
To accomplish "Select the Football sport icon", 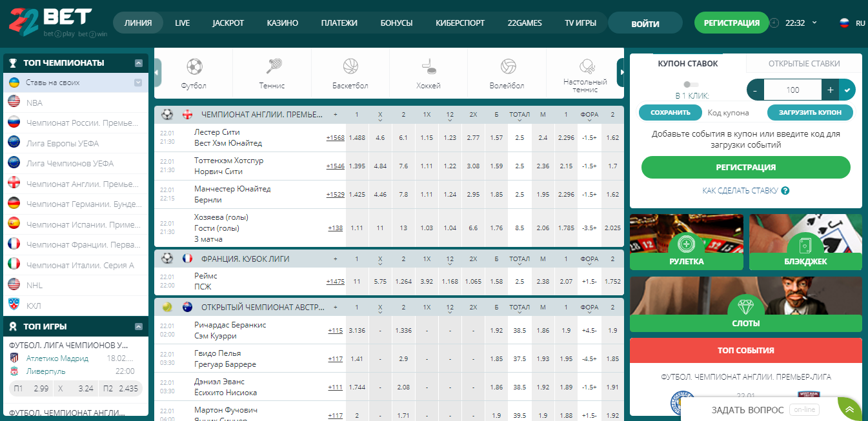I will (194, 66).
